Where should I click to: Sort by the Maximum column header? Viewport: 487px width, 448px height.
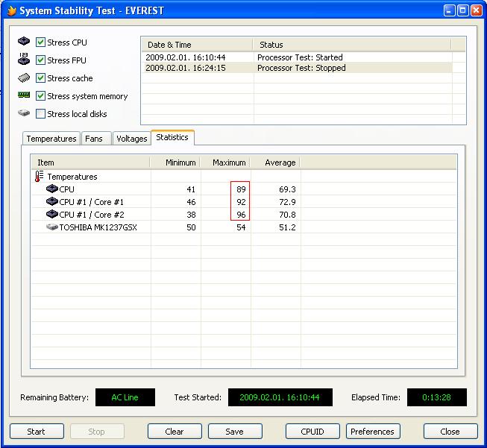[x=225, y=163]
